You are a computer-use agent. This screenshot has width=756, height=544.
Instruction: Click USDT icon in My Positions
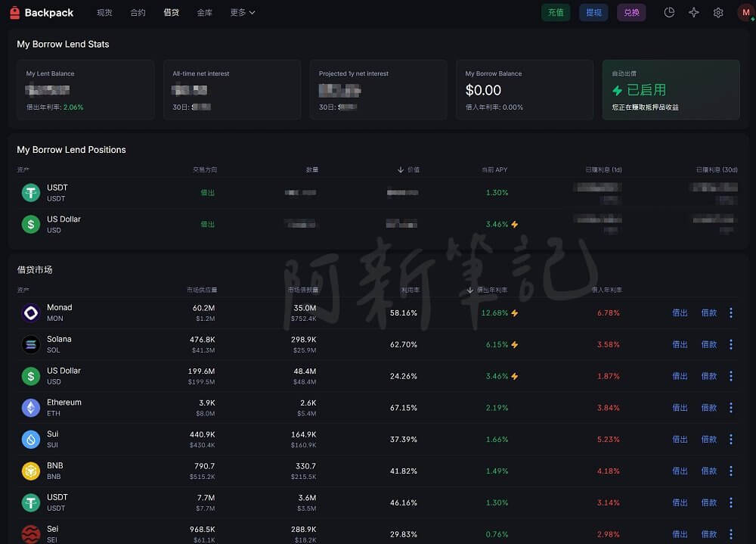coord(31,193)
